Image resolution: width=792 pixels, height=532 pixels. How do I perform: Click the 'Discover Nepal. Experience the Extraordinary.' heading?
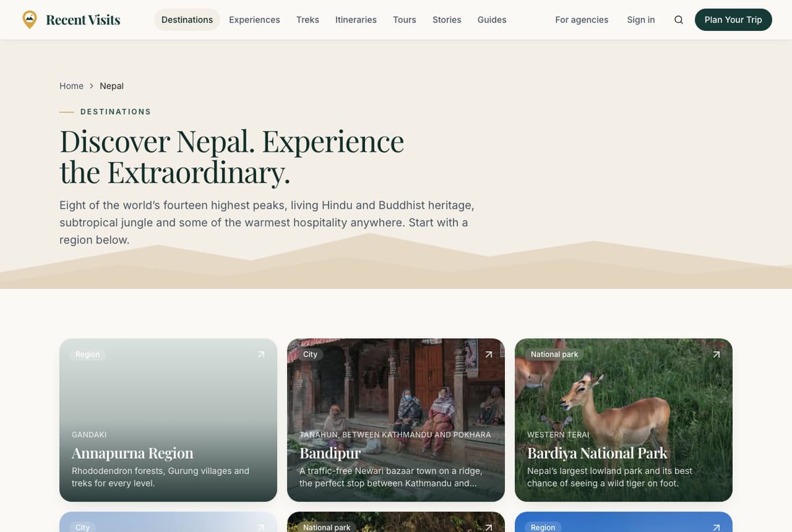pyautogui.click(x=232, y=156)
